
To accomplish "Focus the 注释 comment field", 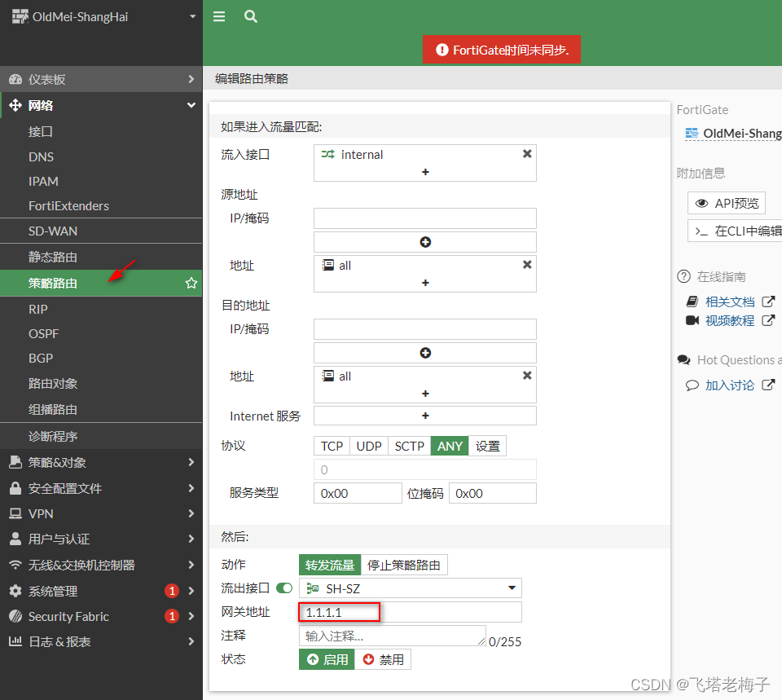I will 393,636.
